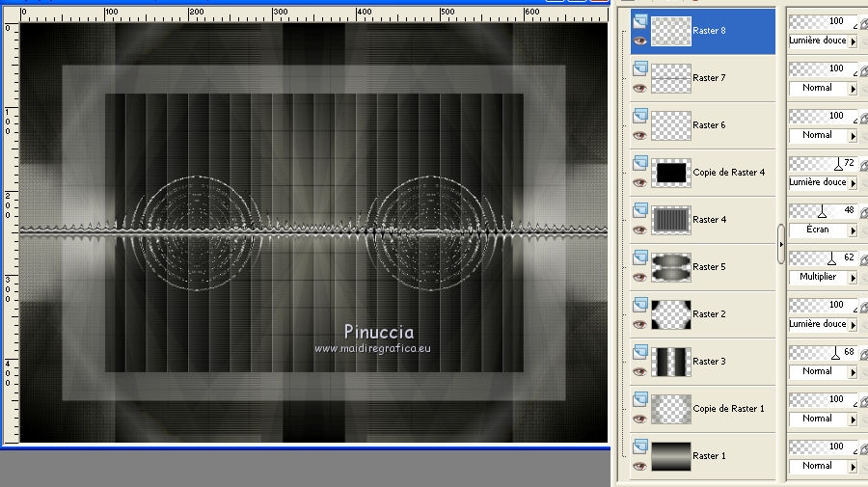Click the Raster 8 layer thumbnail

pos(671,31)
